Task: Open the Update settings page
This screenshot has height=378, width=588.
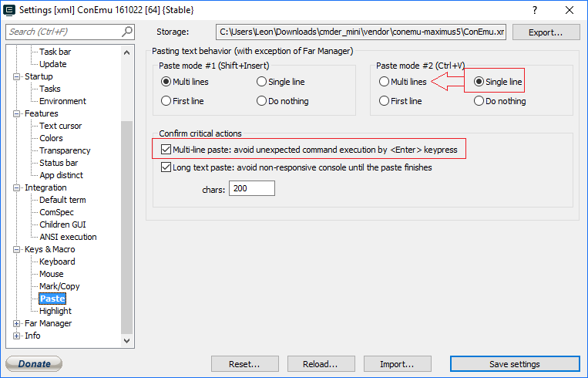Action: point(53,64)
